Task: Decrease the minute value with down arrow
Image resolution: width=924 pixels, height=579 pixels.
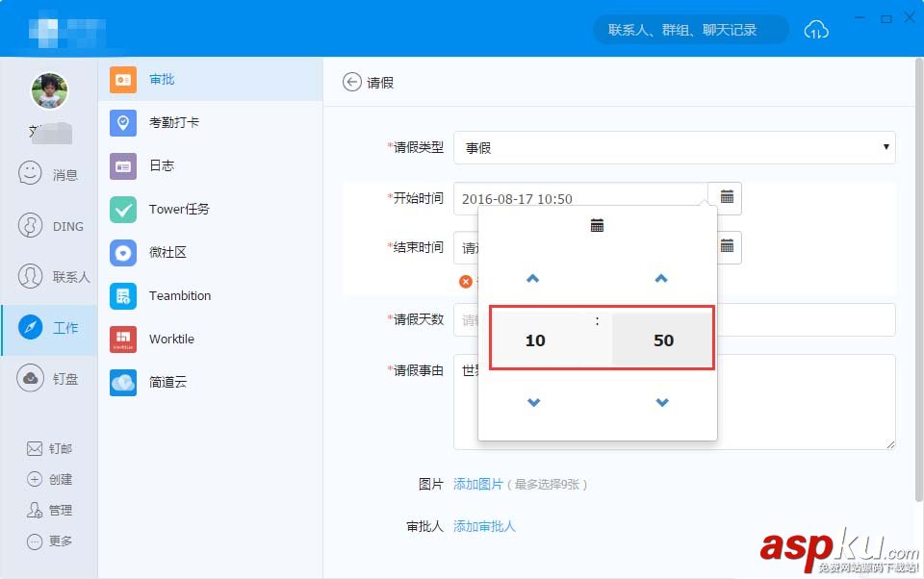Action: click(x=661, y=402)
